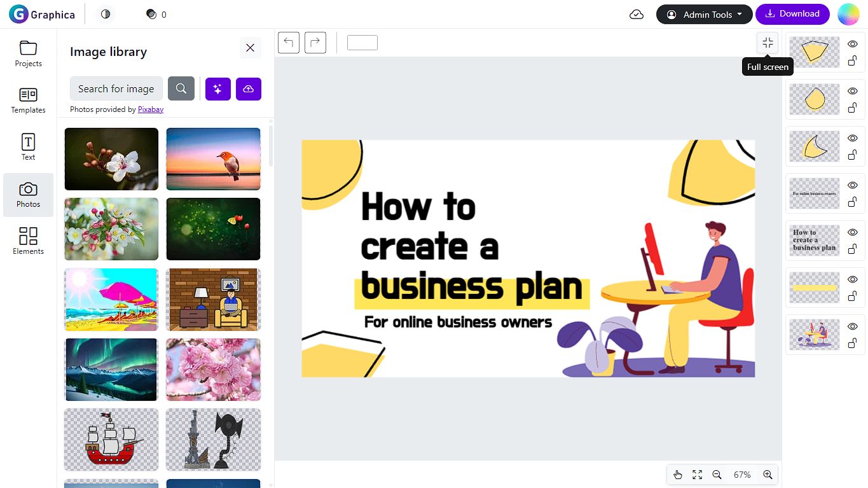868x488 pixels.
Task: Hide the yellow polygon shape layer
Action: 853,44
